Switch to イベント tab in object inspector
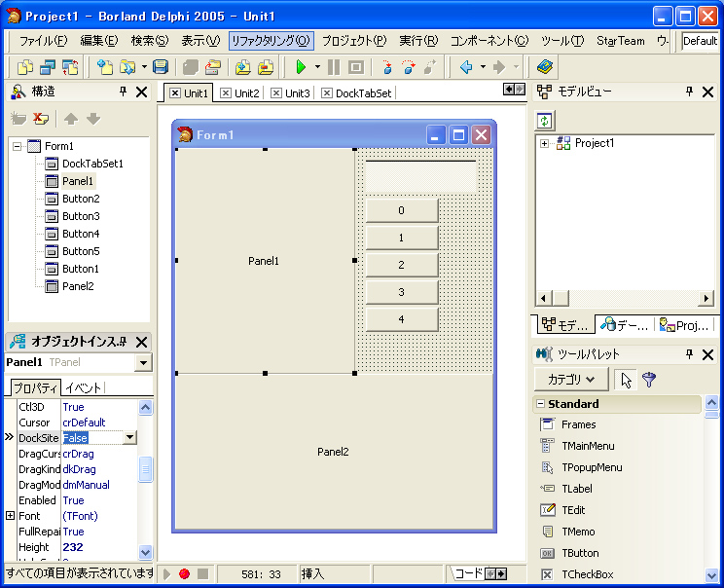 click(83, 388)
